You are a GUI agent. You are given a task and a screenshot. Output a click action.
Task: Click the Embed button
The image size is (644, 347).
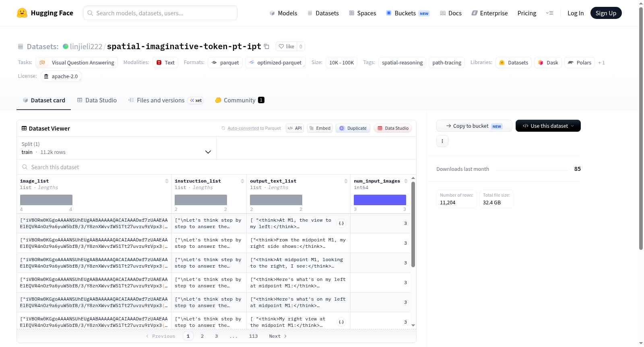320,128
